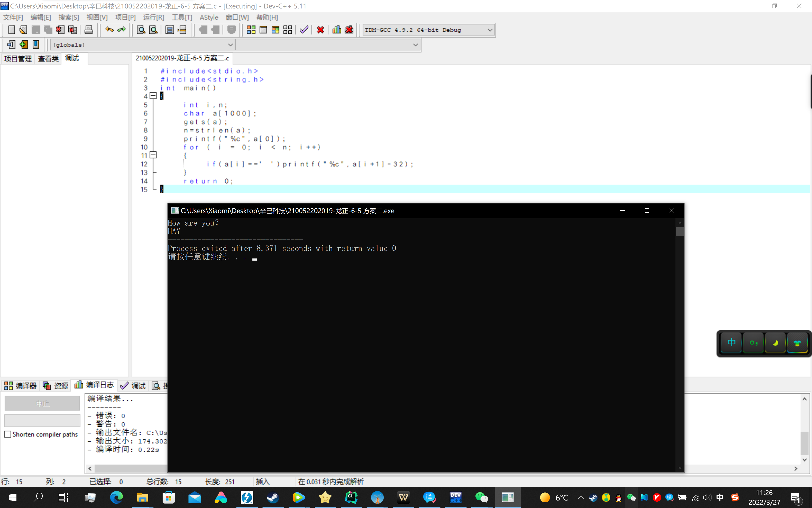
Task: Open the 运行[R] menu
Action: pyautogui.click(x=153, y=17)
